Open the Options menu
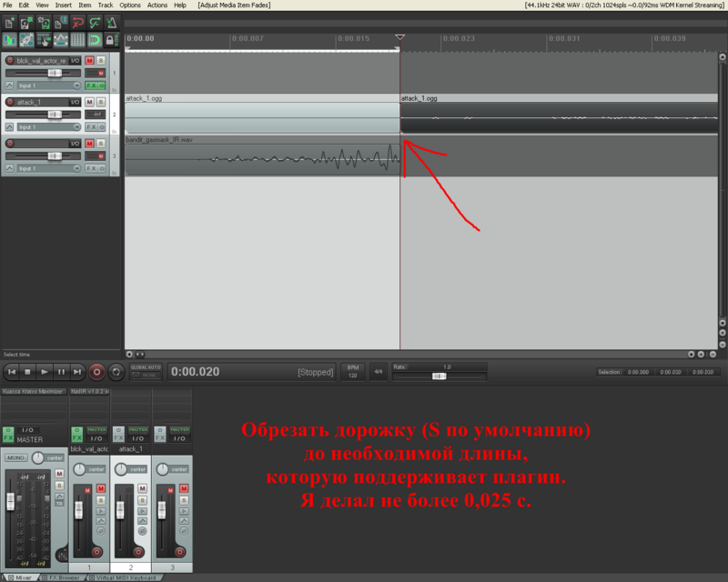The image size is (728, 582). pos(130,5)
